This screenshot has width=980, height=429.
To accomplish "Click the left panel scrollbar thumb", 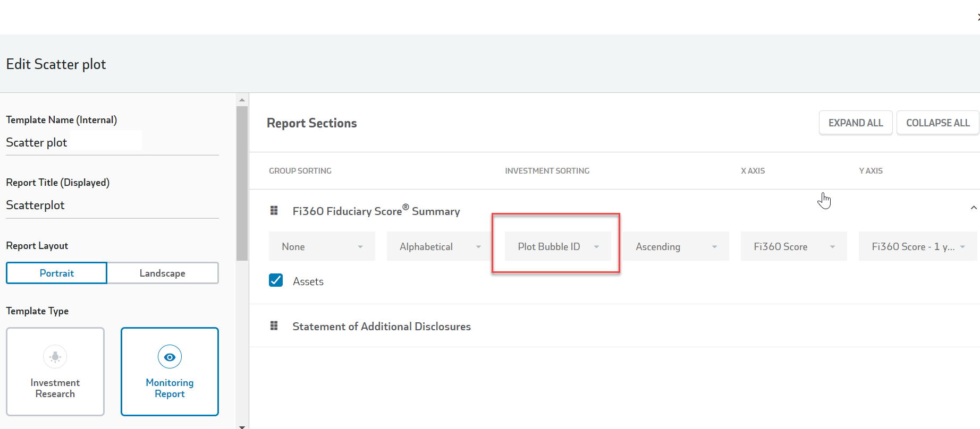I will (242, 183).
